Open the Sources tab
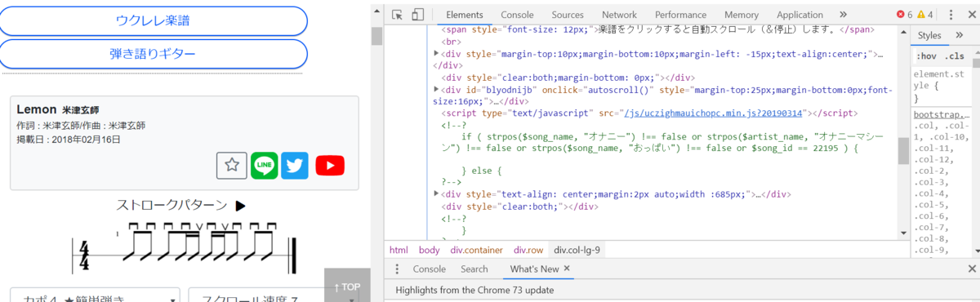The image size is (980, 302). pos(568,15)
